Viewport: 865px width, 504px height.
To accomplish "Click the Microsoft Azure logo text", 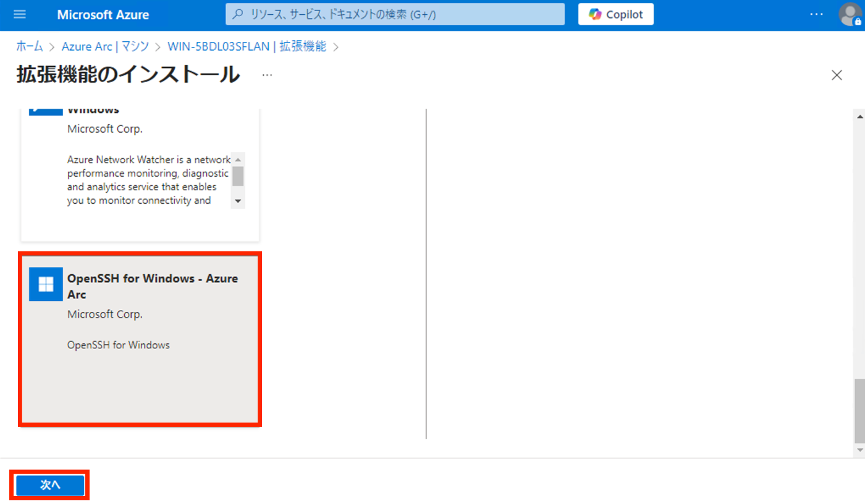I will pos(103,15).
